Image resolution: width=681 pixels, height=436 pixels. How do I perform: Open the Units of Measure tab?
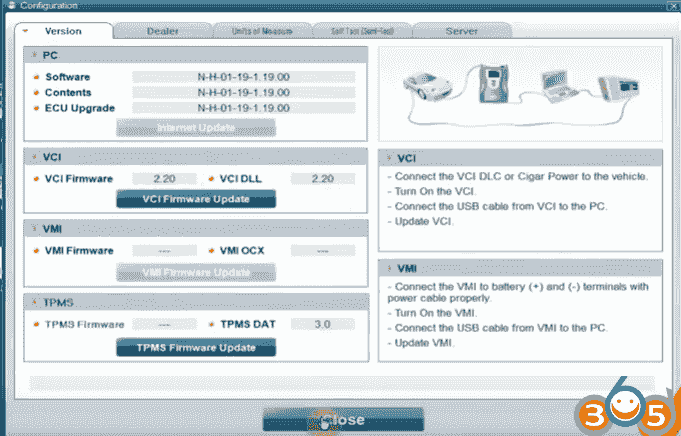(262, 31)
